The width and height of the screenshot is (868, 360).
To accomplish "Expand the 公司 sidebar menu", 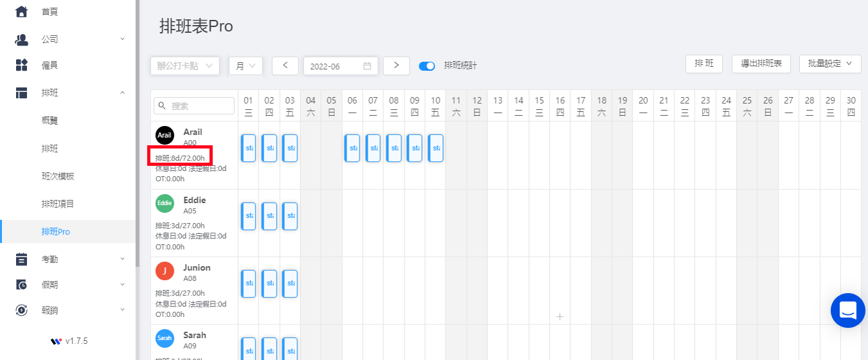I will coord(122,39).
